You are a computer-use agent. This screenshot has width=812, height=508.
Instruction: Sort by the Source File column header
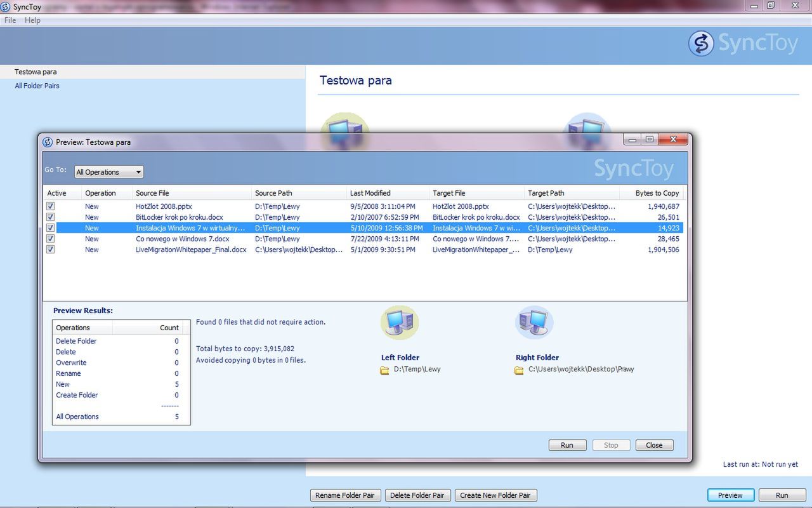(x=192, y=193)
